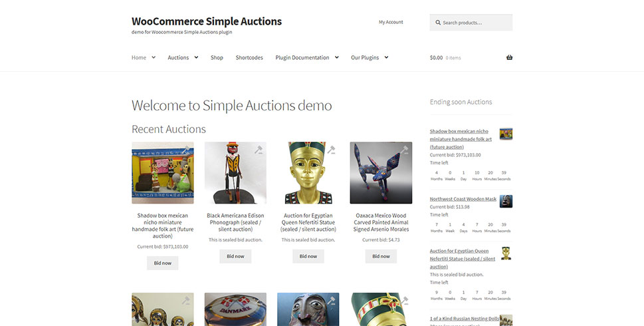This screenshot has width=644, height=326.
Task: Expand the Plugin Documentation dropdown arrow
Action: [x=337, y=58]
